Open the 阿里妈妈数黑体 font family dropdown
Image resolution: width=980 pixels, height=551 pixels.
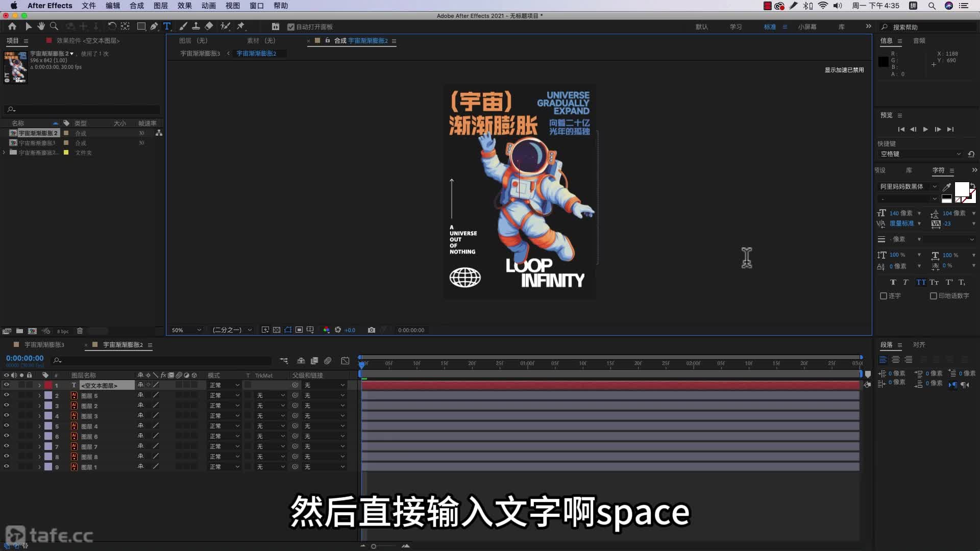(x=936, y=186)
